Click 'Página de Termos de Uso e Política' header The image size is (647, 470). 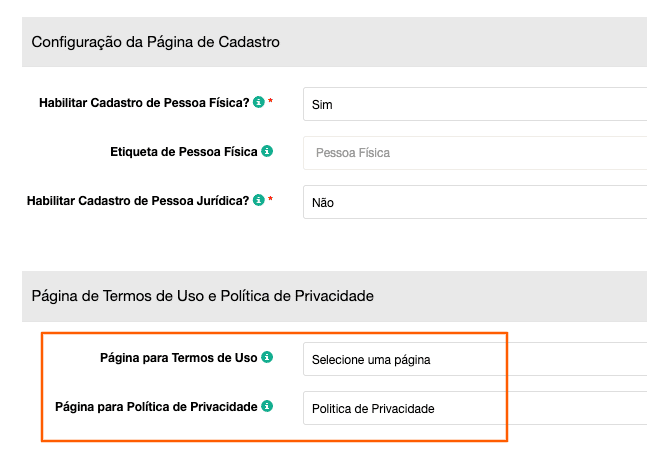(203, 295)
